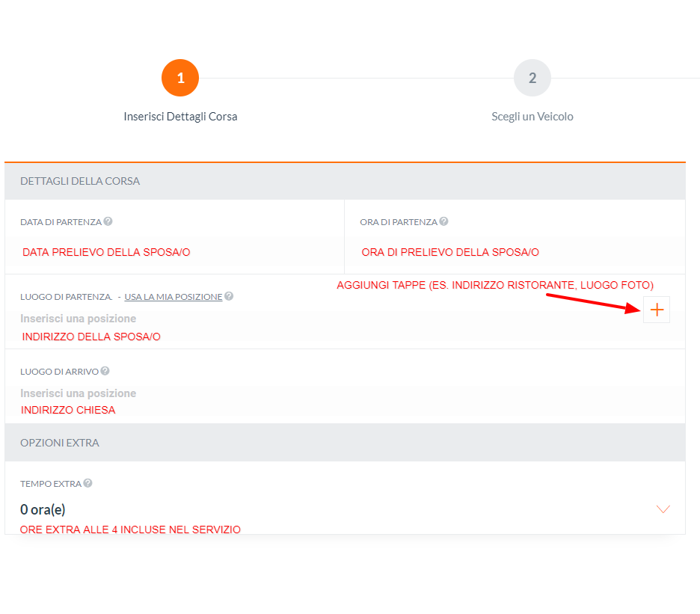Select the 0 ora(e) extra time value
Viewport: 700px width, 614px height.
pyautogui.click(x=43, y=509)
